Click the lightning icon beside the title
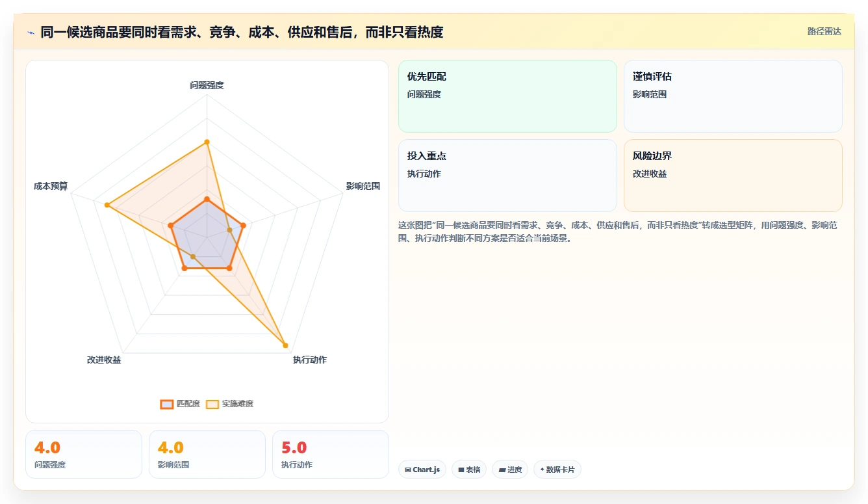Viewport: 868px width, 504px height. 31,33
